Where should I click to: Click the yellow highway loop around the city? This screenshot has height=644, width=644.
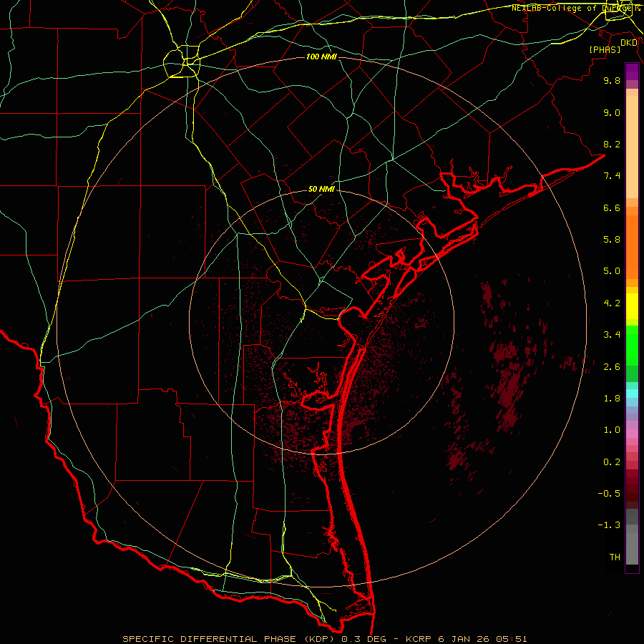182,61
